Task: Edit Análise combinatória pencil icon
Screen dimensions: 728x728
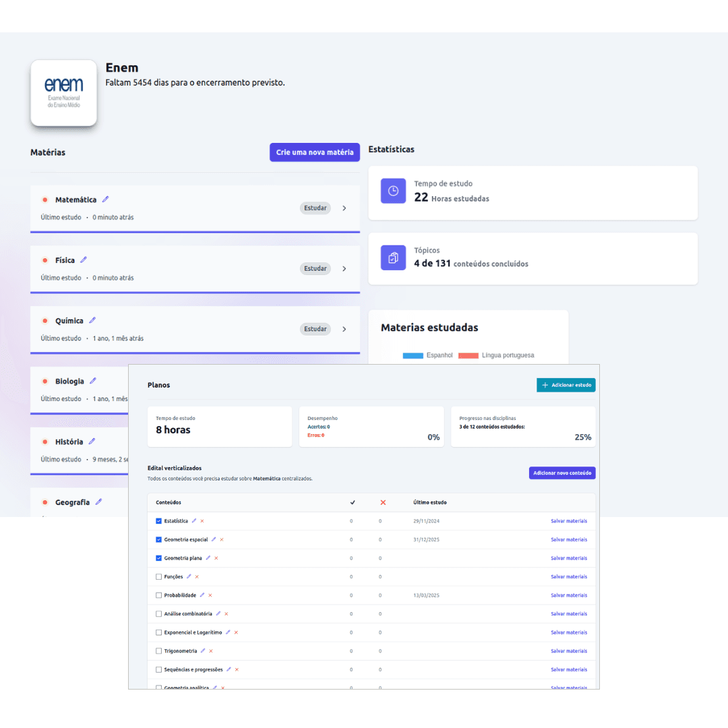Action: [218, 613]
